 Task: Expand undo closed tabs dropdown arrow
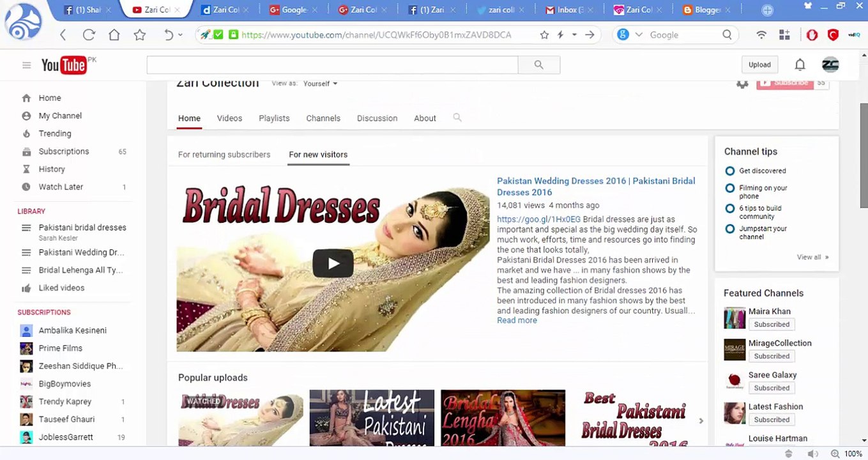[x=180, y=35]
